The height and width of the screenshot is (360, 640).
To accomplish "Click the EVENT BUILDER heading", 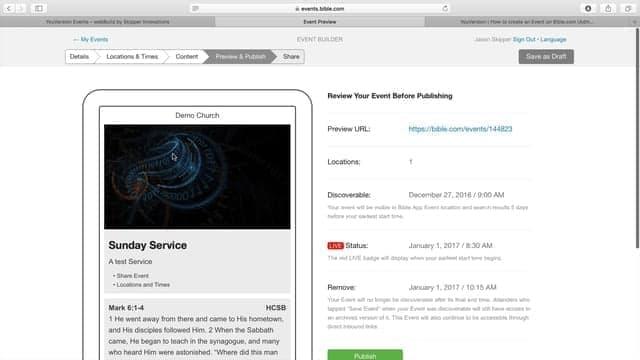I will [x=320, y=39].
